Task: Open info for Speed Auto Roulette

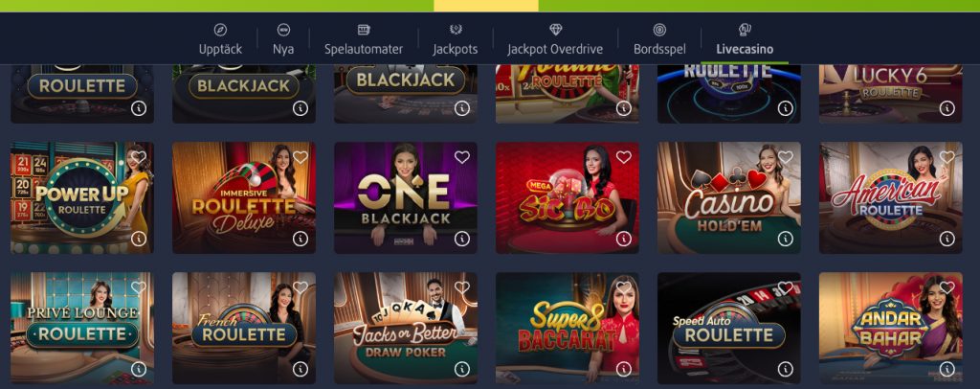Action: (x=786, y=369)
